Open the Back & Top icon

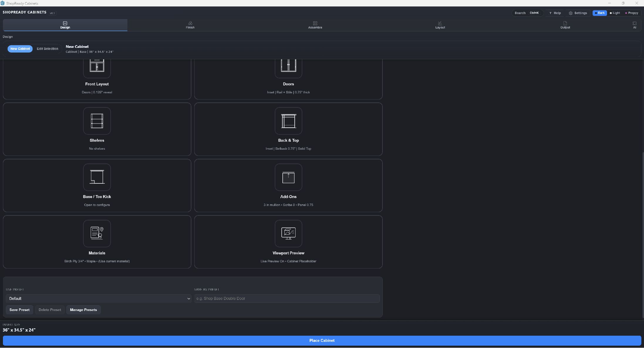[x=288, y=121]
